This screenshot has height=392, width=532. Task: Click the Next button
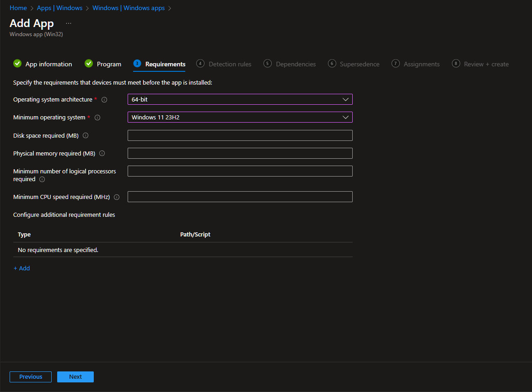pyautogui.click(x=75, y=377)
